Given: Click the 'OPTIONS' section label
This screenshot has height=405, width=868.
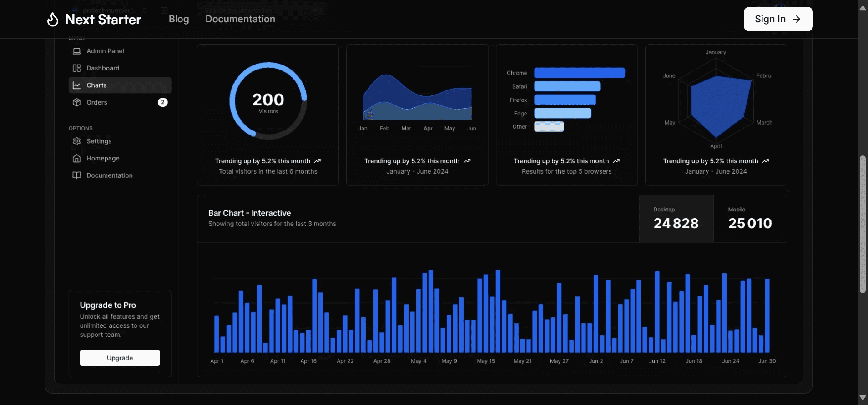Looking at the screenshot, I should coord(81,129).
